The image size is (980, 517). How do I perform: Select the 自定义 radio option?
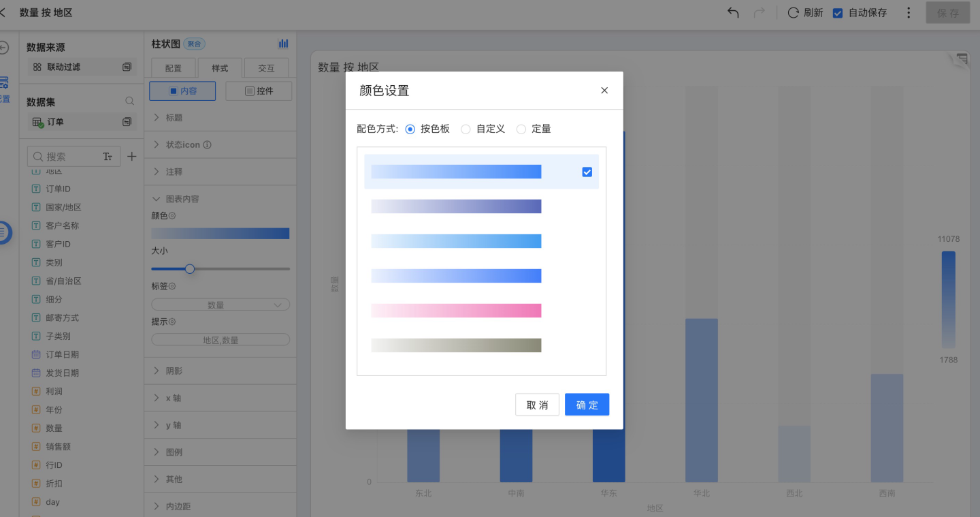click(466, 129)
